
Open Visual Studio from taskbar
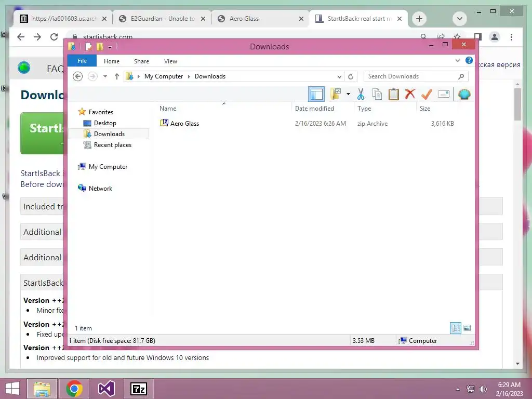(106, 389)
